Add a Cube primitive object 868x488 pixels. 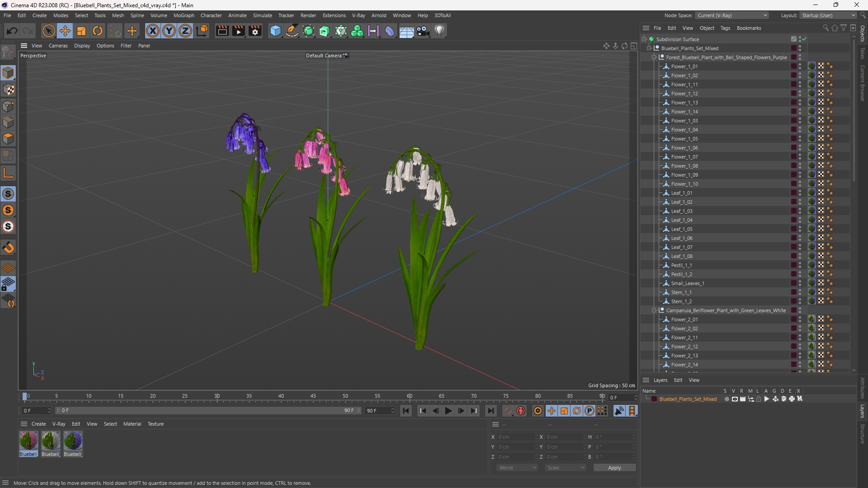275,31
